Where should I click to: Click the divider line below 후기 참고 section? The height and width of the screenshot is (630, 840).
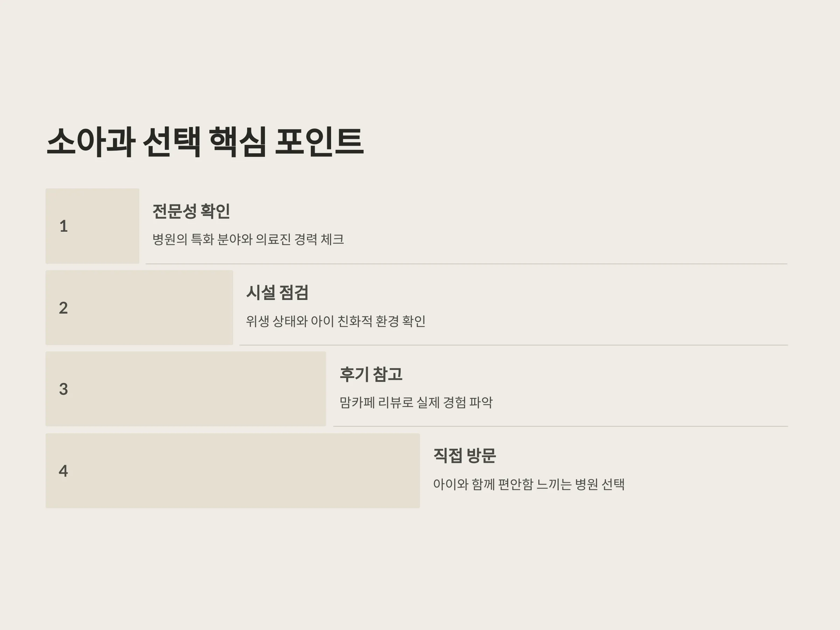(560, 426)
